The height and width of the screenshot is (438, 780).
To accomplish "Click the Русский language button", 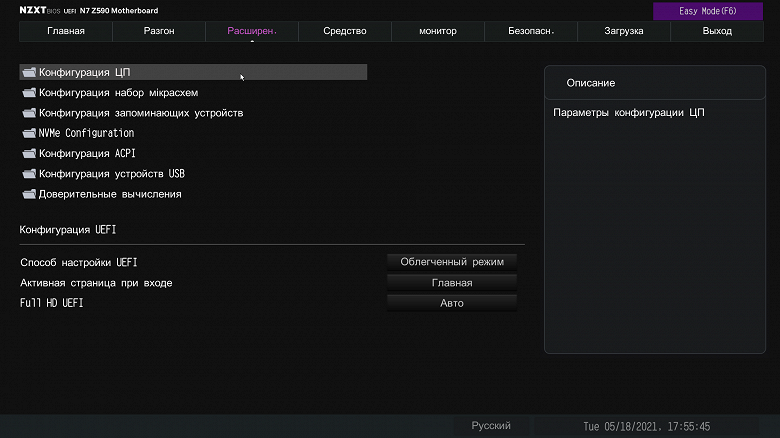I will (x=491, y=426).
